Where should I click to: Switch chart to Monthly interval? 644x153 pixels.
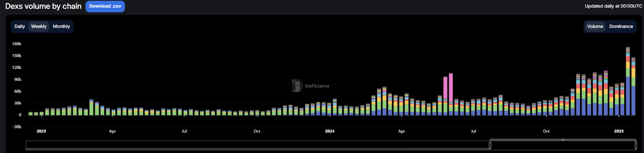tap(61, 26)
